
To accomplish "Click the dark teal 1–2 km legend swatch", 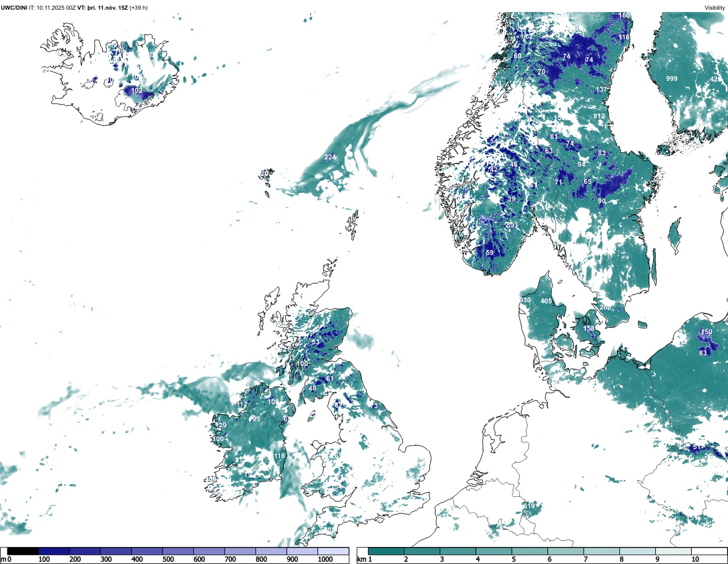I will [386, 551].
